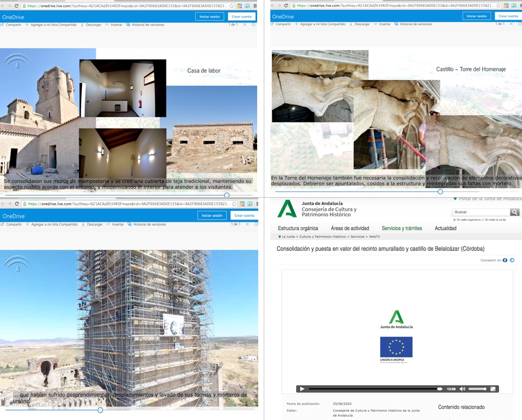Viewport: 522px width, 420px height.
Task: Play the Belalcázar castle video
Action: (x=302, y=389)
